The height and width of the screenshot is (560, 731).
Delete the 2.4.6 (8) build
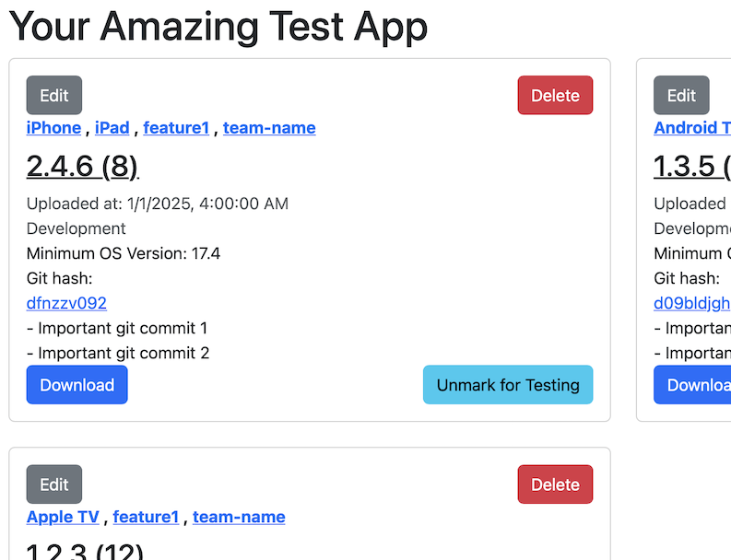tap(555, 96)
